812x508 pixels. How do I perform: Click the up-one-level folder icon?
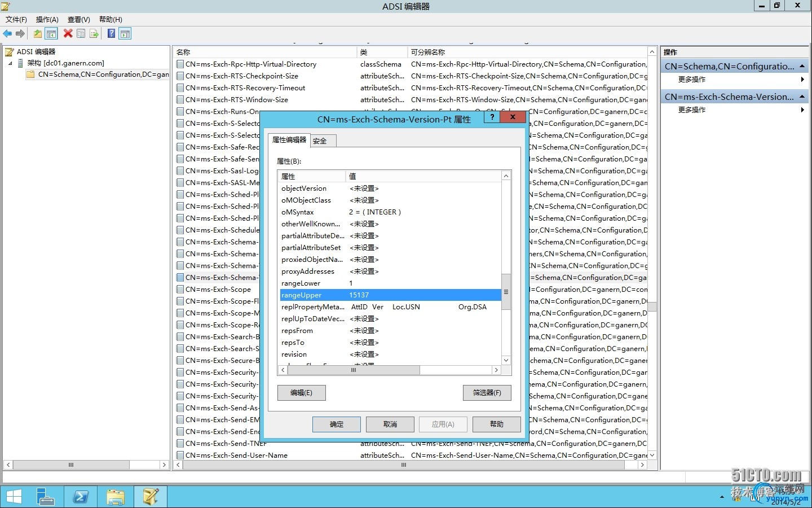click(37, 34)
